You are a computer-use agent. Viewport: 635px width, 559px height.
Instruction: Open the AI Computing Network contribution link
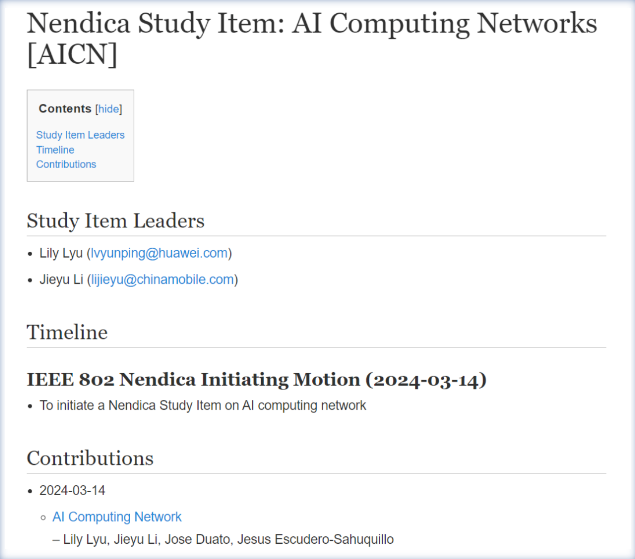tap(117, 517)
